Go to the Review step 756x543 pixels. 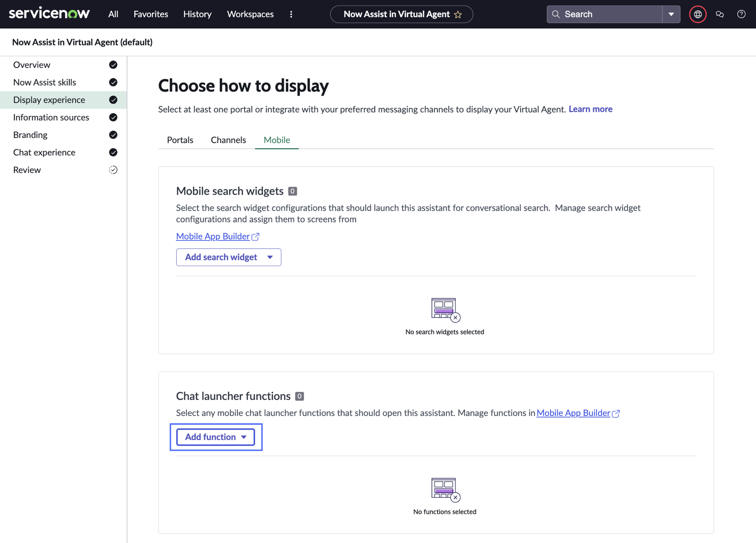click(x=63, y=170)
